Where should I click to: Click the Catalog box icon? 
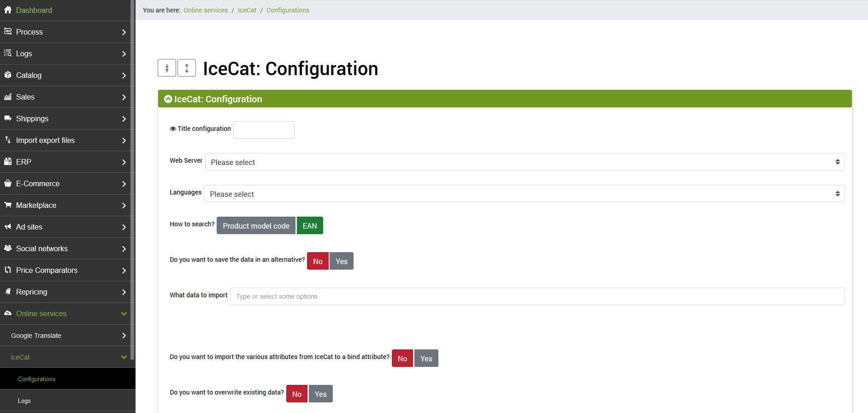(7, 75)
